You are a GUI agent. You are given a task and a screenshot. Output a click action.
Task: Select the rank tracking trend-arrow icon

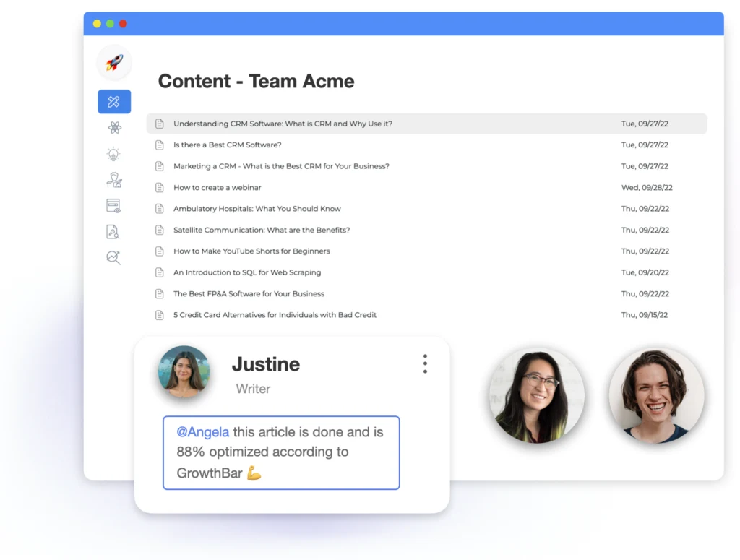click(113, 257)
